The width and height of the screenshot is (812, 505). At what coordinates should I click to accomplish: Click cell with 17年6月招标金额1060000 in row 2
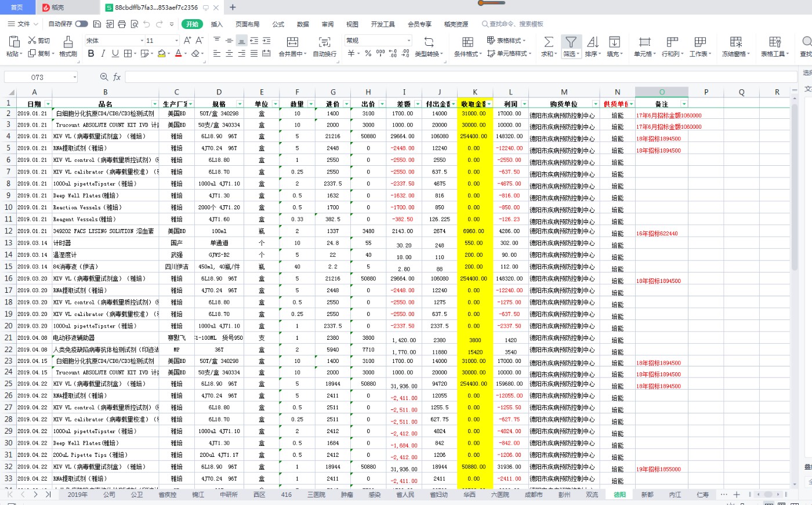(x=662, y=114)
